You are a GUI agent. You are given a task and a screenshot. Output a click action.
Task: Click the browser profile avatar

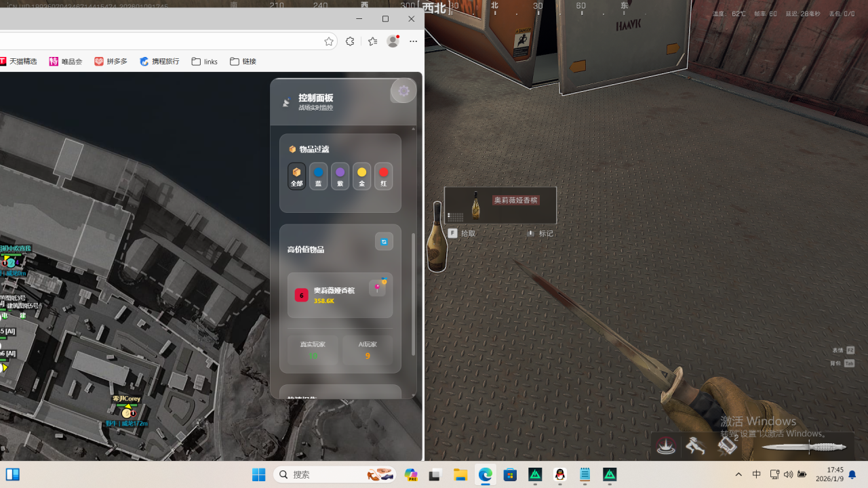click(393, 41)
